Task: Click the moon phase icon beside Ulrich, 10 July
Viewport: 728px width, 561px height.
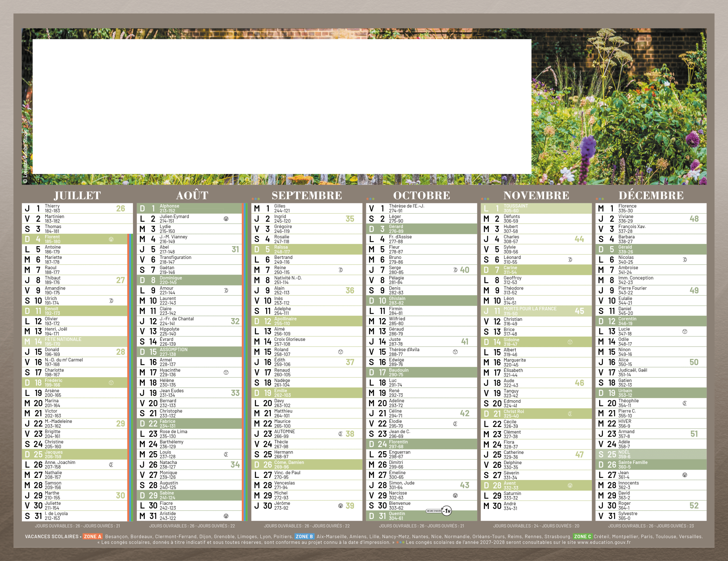Action: click(x=111, y=300)
